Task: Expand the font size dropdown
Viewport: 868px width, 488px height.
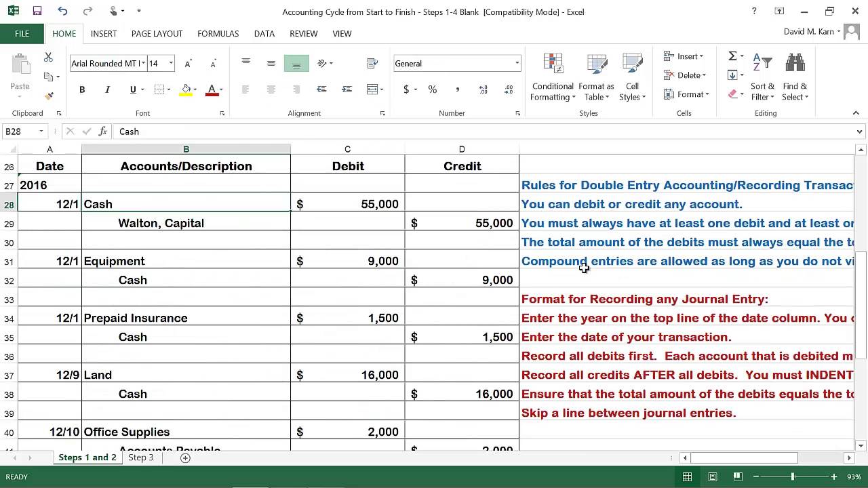Action: click(171, 63)
